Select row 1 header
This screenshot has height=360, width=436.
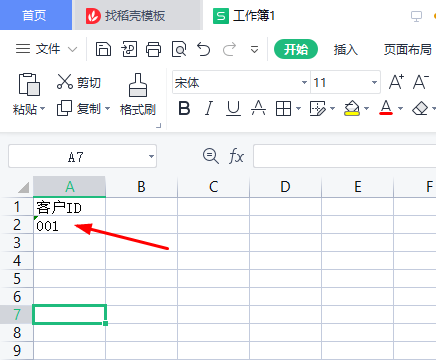tap(17, 207)
